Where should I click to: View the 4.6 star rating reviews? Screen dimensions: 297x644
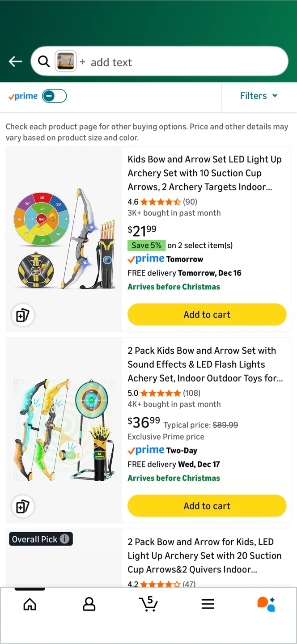[160, 202]
